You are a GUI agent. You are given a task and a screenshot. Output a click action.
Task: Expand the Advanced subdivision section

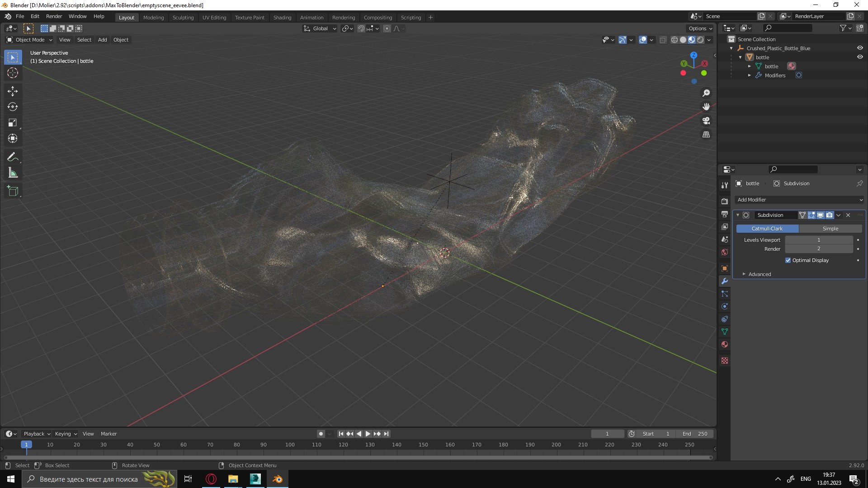[x=759, y=274]
